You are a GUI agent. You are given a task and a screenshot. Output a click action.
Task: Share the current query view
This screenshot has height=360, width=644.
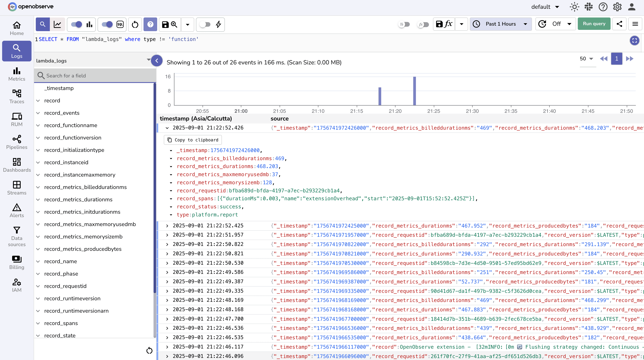[x=620, y=24]
